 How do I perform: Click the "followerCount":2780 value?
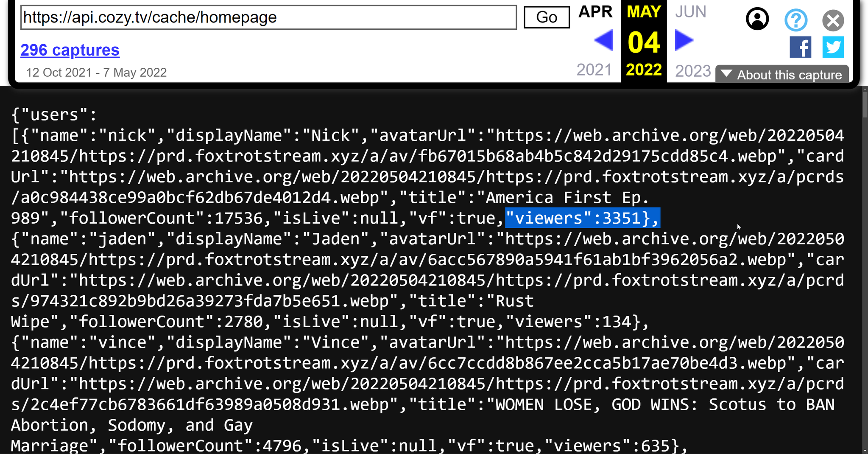166,322
